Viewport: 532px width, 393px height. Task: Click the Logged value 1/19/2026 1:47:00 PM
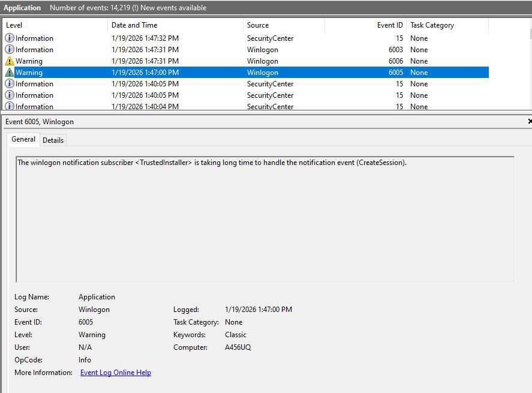pos(258,309)
